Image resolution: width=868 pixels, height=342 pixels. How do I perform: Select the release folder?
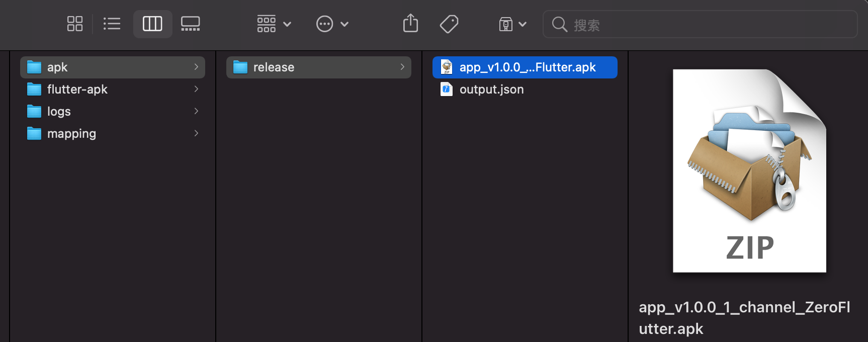274,67
